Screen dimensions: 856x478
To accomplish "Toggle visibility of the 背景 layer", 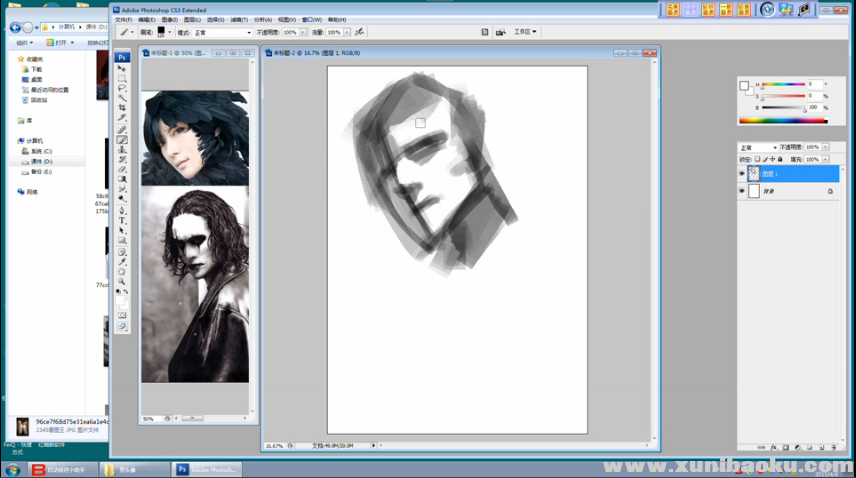I will (x=741, y=191).
